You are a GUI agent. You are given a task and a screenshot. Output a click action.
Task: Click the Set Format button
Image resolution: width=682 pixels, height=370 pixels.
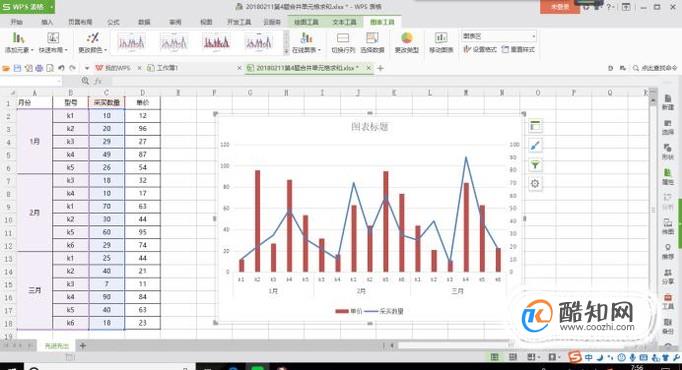point(480,50)
